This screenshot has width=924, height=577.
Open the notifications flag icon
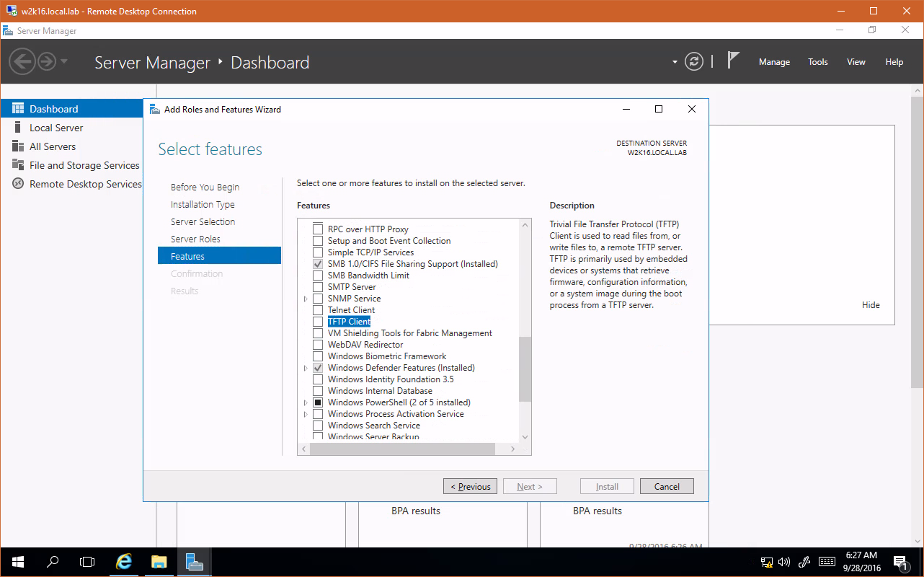pos(733,61)
